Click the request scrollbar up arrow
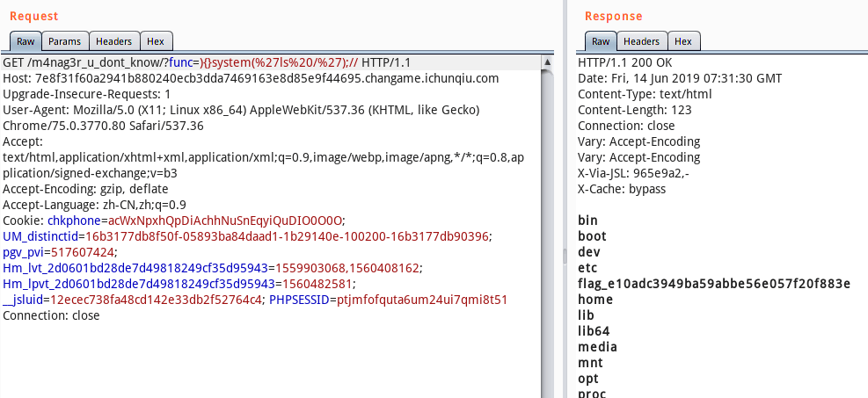 click(x=547, y=62)
